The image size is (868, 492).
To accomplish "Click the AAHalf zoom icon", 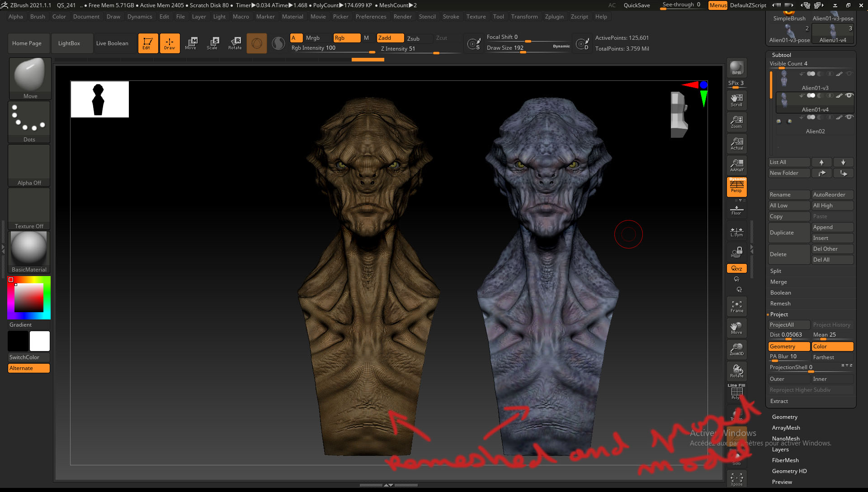I will point(736,165).
